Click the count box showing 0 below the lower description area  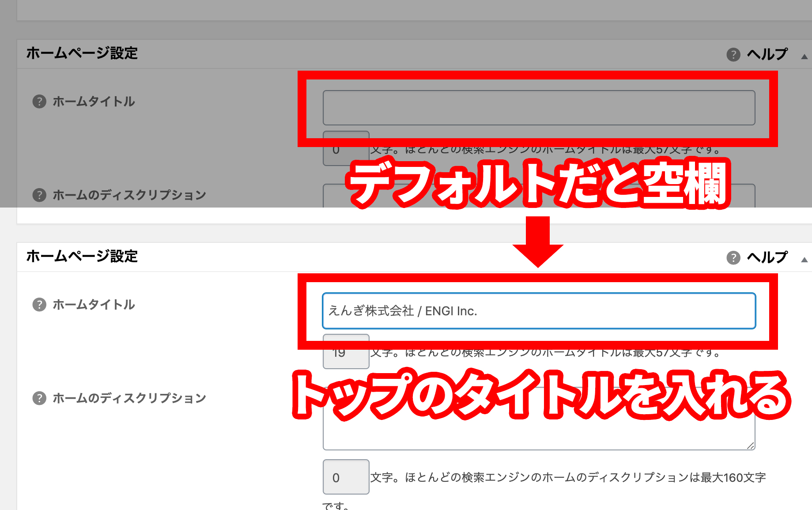coord(346,477)
